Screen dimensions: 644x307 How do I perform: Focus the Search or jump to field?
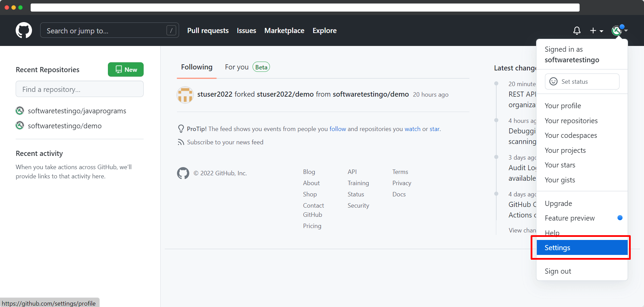109,30
